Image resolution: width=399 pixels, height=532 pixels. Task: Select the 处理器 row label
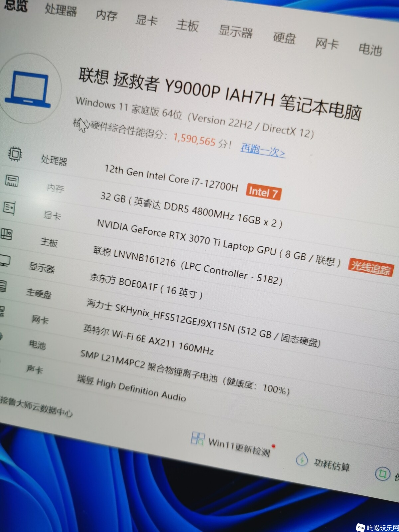pyautogui.click(x=54, y=160)
